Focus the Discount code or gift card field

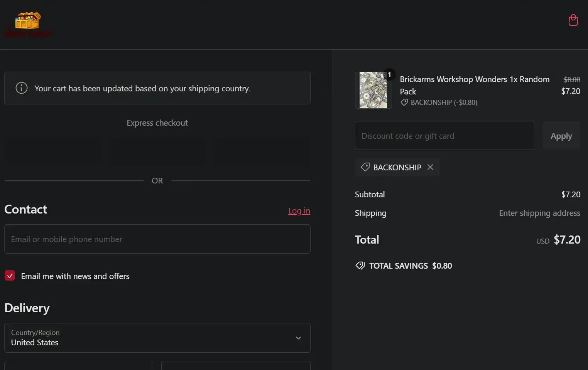pos(444,136)
